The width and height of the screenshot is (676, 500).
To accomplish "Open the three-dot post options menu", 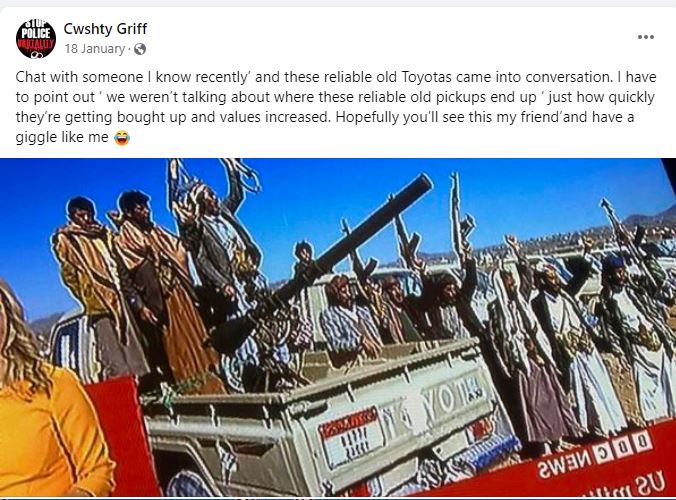I will click(645, 37).
